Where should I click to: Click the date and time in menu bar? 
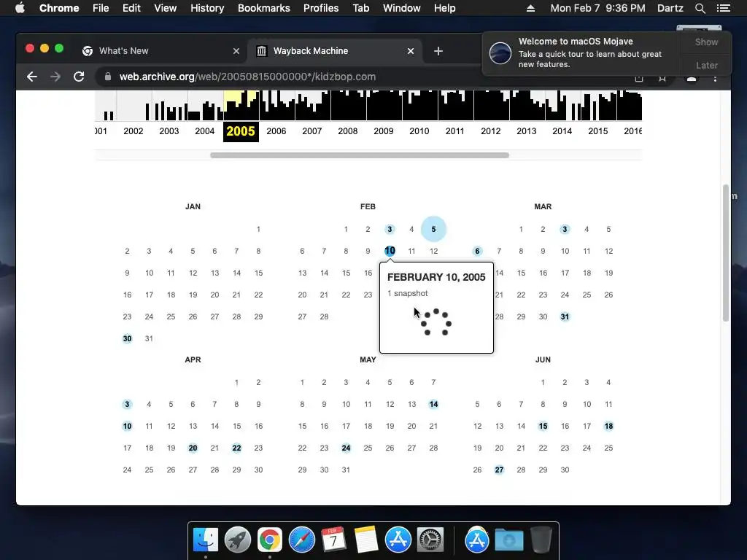tap(598, 8)
